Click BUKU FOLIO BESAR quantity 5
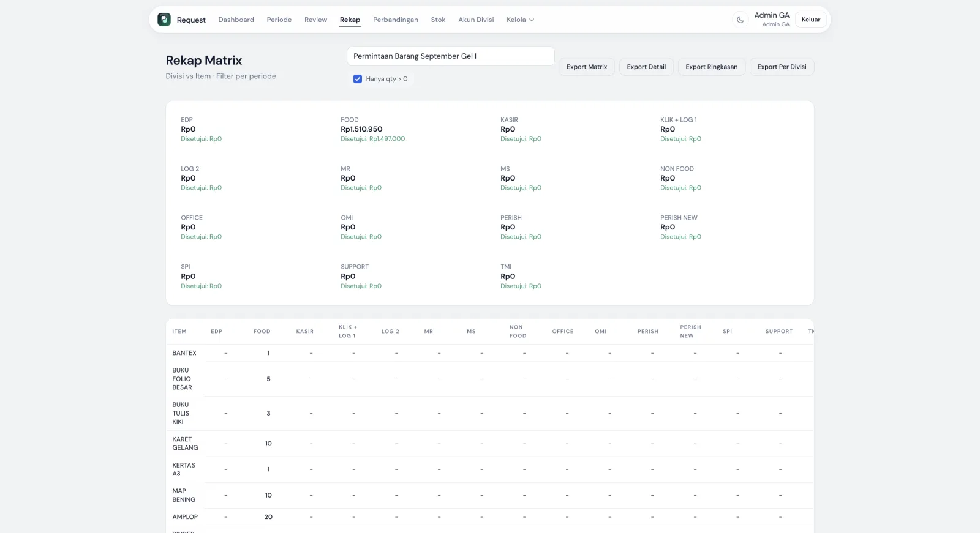The image size is (980, 533). click(x=268, y=379)
